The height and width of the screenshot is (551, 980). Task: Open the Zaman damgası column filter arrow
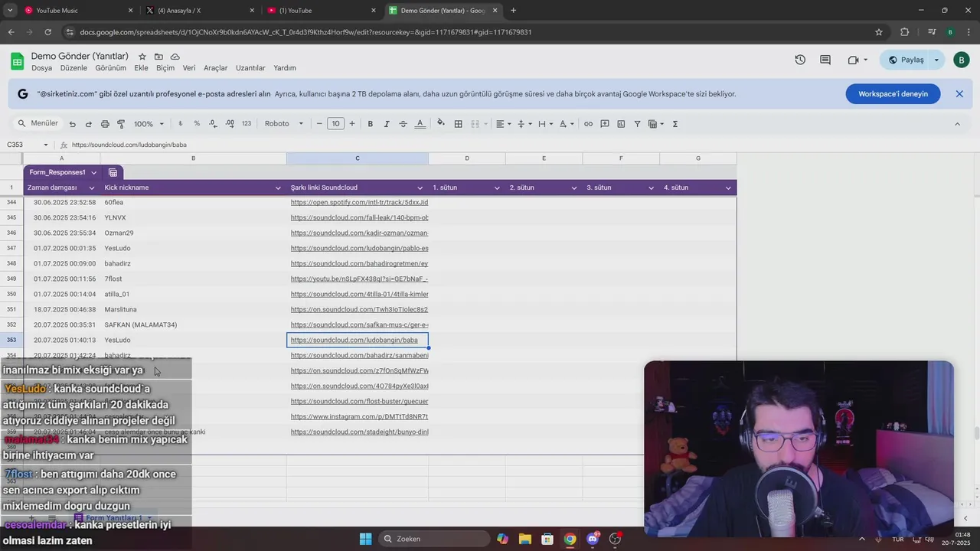click(92, 188)
